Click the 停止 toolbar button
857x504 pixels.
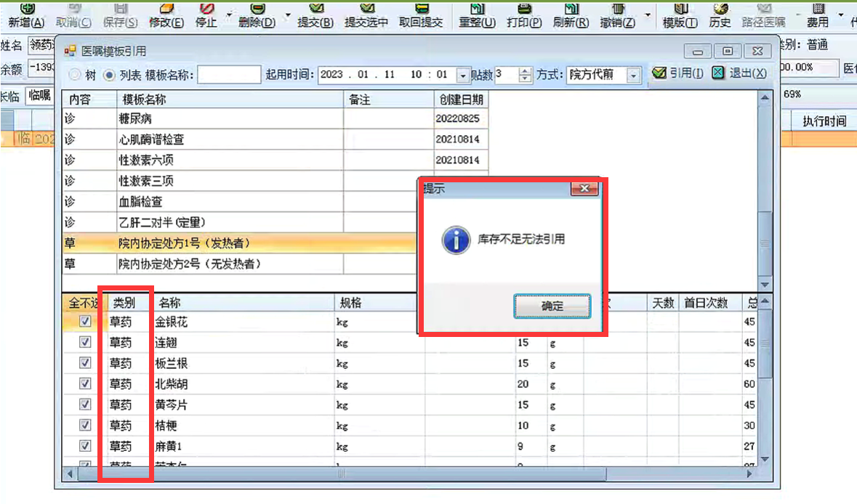click(206, 15)
